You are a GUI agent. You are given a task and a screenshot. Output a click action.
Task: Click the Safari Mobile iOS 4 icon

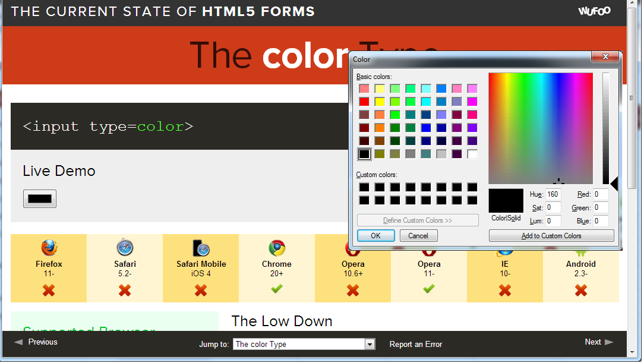coord(201,248)
